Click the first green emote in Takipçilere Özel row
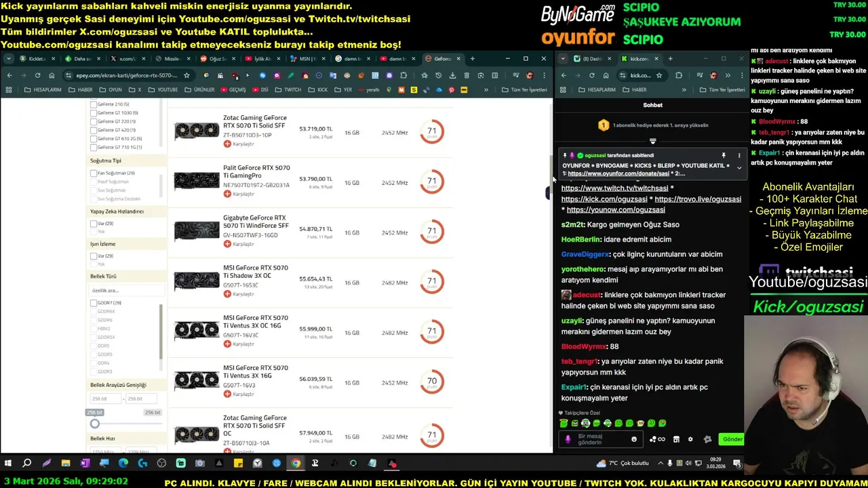 [564, 423]
